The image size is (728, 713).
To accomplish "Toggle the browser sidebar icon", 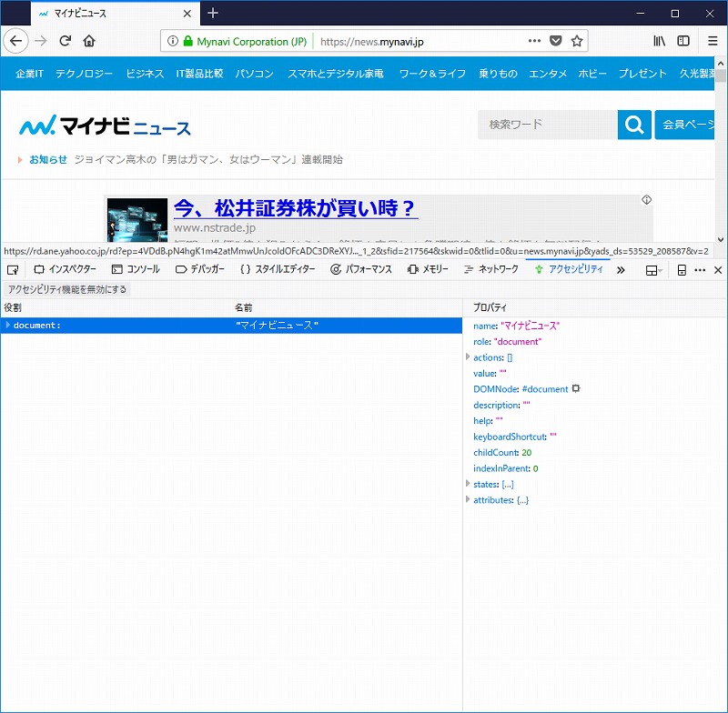I will (683, 41).
